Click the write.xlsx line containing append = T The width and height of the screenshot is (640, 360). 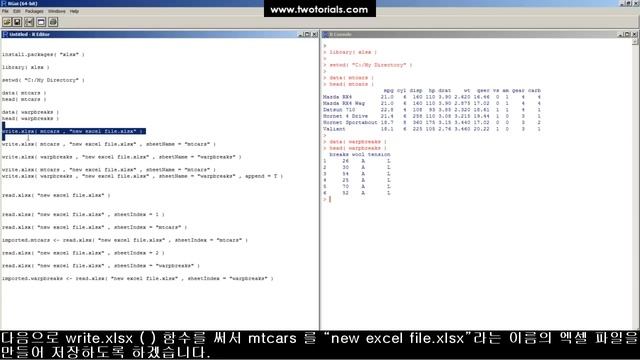(x=142, y=176)
